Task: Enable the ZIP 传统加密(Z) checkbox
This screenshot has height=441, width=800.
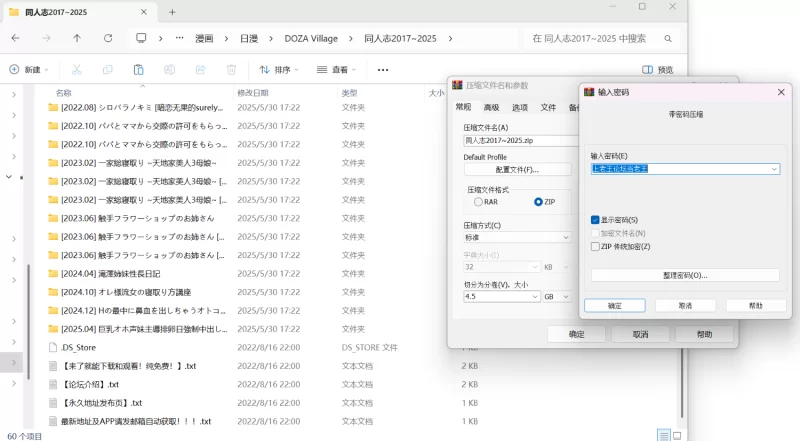Action: pyautogui.click(x=595, y=246)
